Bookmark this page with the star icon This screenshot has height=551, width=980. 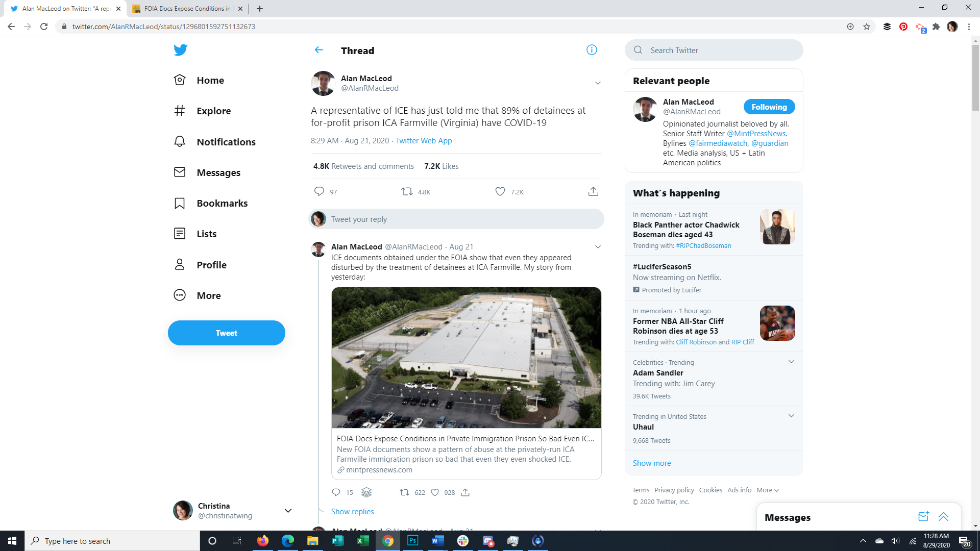(x=867, y=27)
